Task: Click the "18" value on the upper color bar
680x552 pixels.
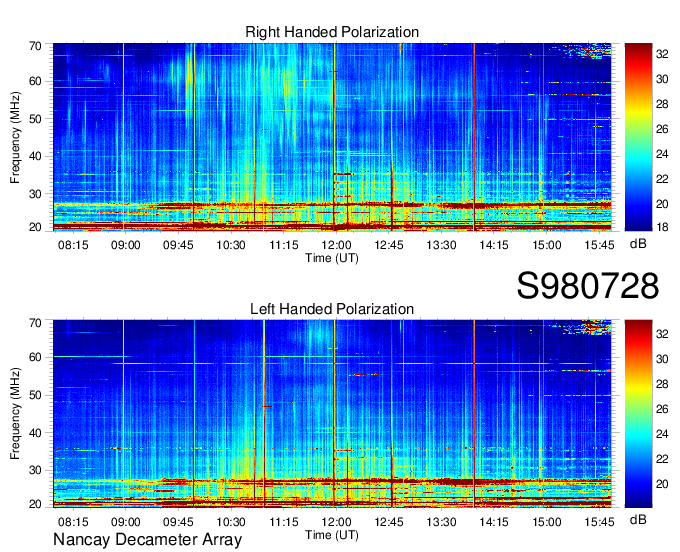Action: [x=662, y=227]
